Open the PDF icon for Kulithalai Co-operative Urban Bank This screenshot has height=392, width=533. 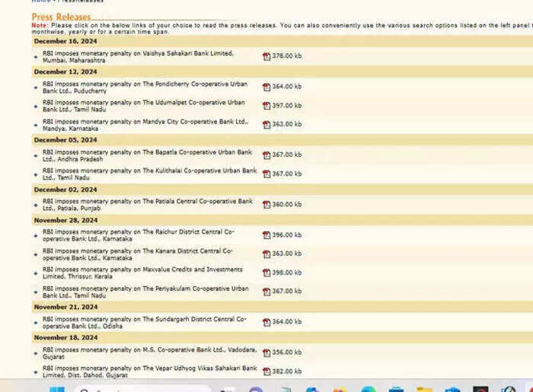pyautogui.click(x=266, y=174)
